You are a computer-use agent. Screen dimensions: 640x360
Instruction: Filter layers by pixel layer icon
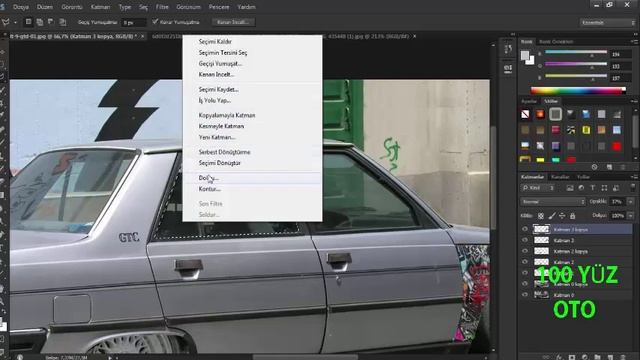click(x=570, y=188)
